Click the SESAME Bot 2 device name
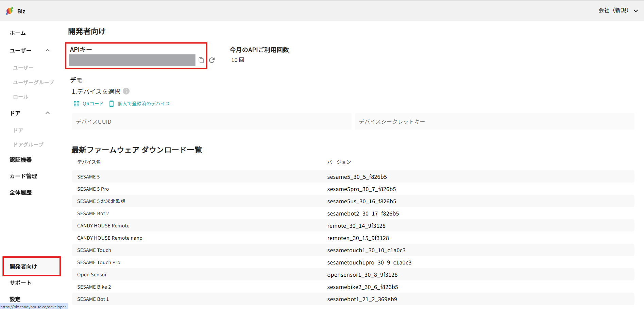Image resolution: width=644 pixels, height=309 pixels. 93,213
